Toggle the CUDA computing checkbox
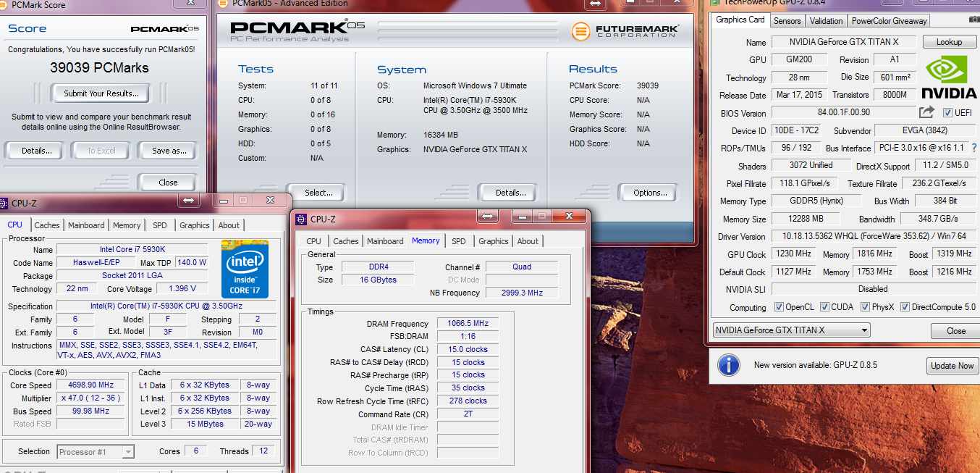980x473 pixels. 824,307
